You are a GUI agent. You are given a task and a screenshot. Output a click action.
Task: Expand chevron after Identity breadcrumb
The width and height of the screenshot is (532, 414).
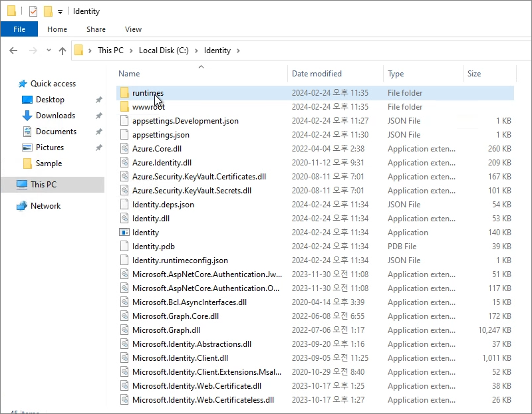tap(238, 51)
